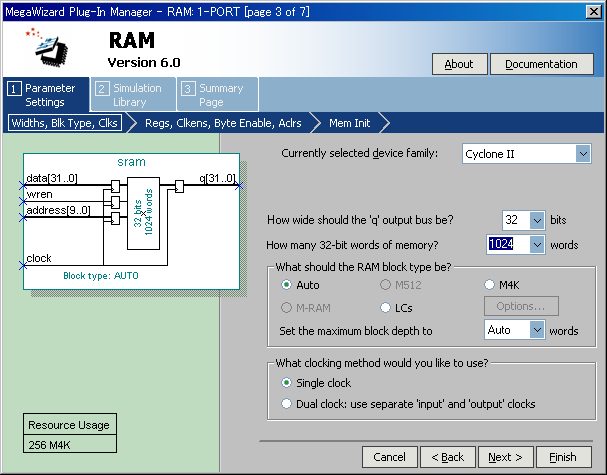Select M-RAM block type
607x475 pixels.
point(305,308)
